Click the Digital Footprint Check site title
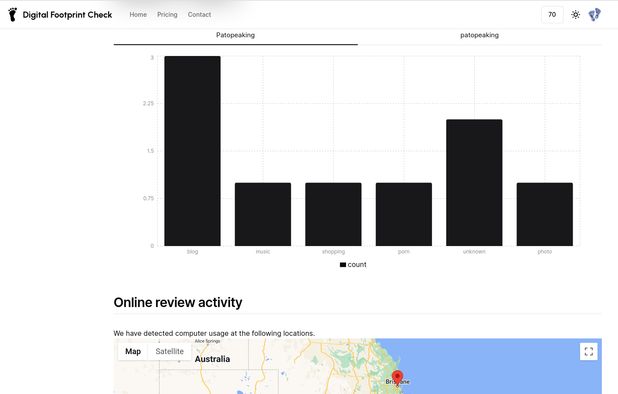 point(67,15)
